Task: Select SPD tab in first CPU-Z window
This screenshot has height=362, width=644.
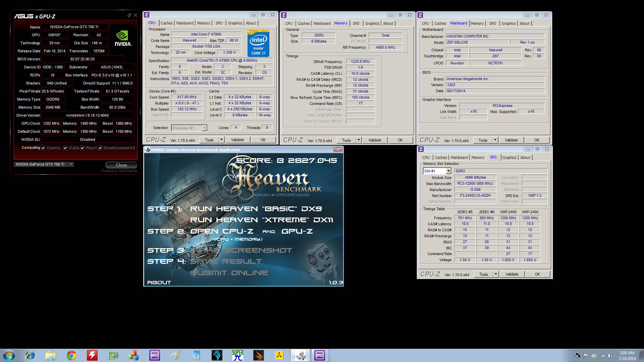Action: pyautogui.click(x=219, y=23)
